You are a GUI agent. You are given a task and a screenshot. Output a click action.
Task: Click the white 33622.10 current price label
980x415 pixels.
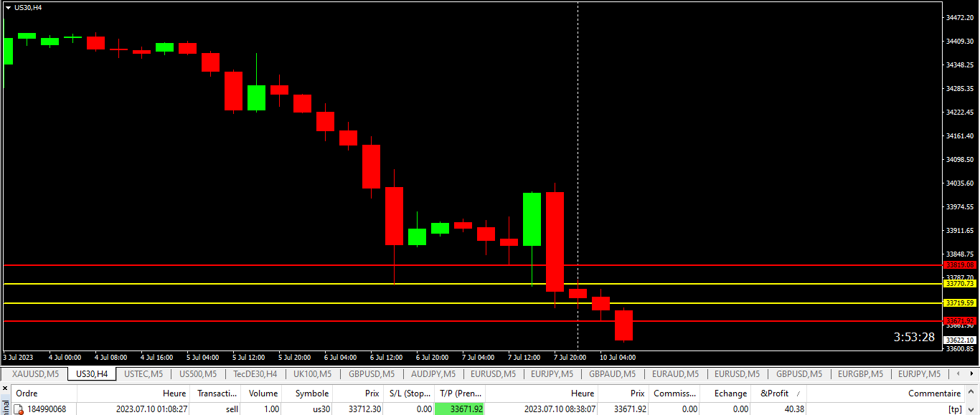point(961,340)
